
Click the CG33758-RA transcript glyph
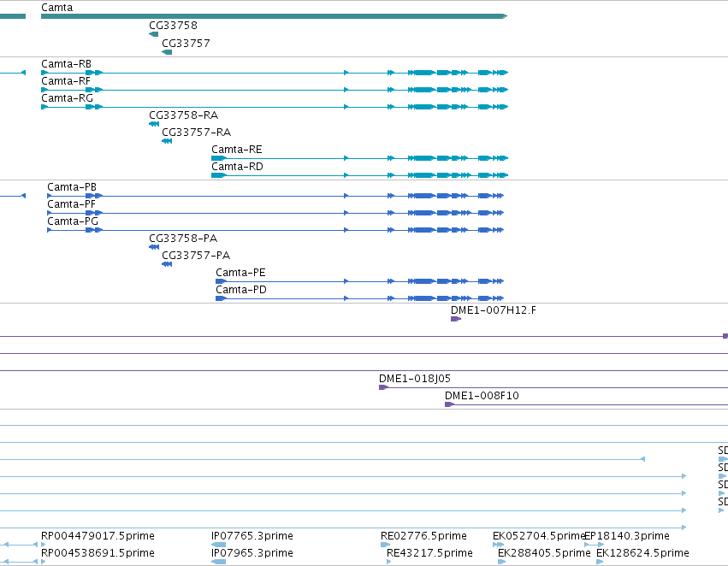pos(154,124)
